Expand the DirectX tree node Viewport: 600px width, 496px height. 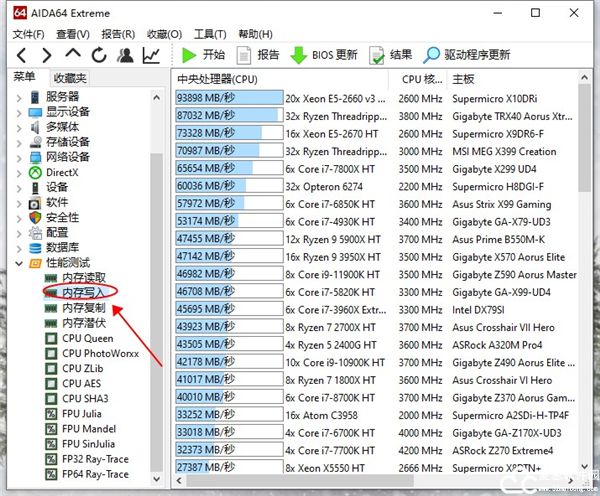[x=19, y=173]
